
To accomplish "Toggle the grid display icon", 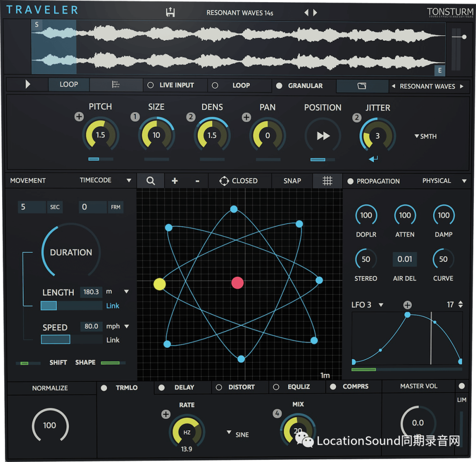I will click(327, 181).
